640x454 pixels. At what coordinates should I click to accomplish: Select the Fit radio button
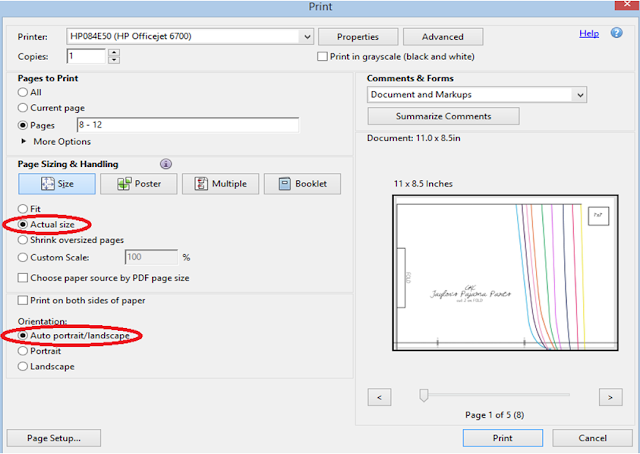[x=23, y=209]
